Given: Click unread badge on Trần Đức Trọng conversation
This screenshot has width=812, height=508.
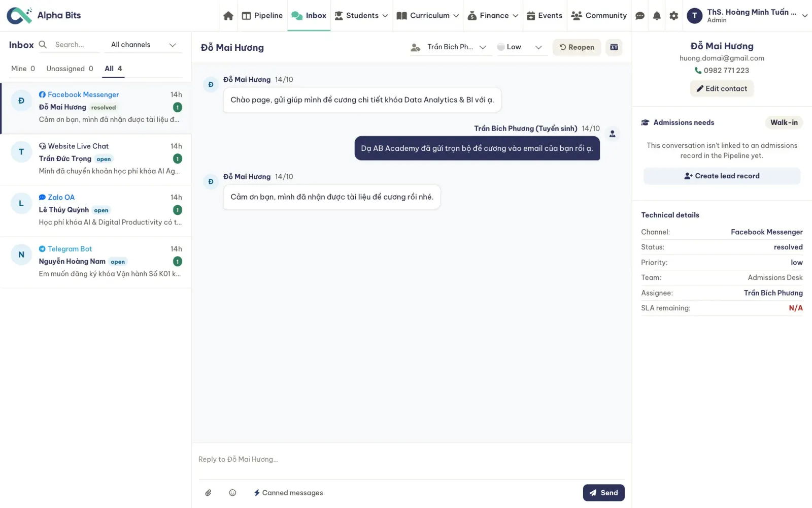Looking at the screenshot, I should [x=178, y=158].
